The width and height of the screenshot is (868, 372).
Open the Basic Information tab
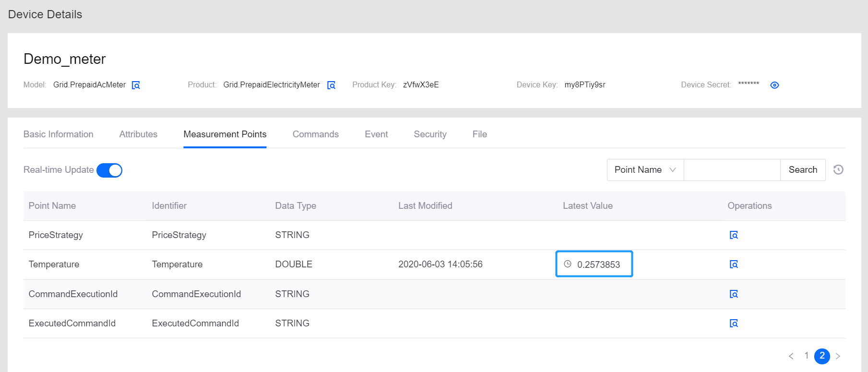click(x=59, y=134)
